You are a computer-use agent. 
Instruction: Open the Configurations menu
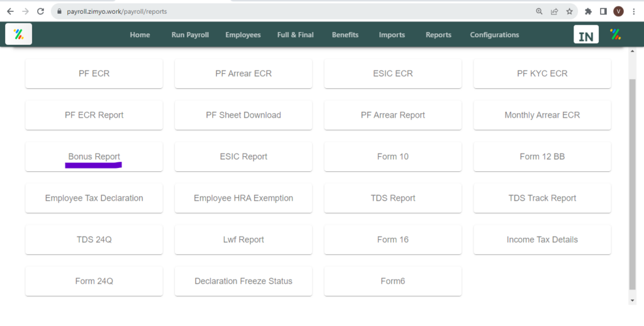point(494,35)
